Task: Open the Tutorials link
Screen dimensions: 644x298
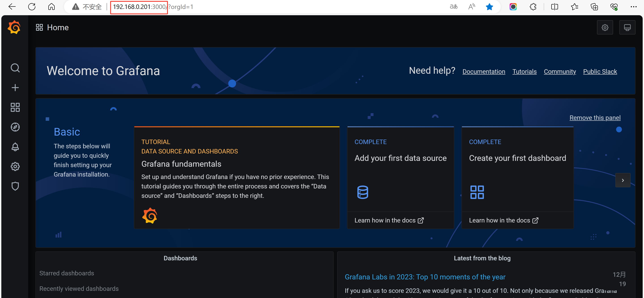Action: coord(524,71)
